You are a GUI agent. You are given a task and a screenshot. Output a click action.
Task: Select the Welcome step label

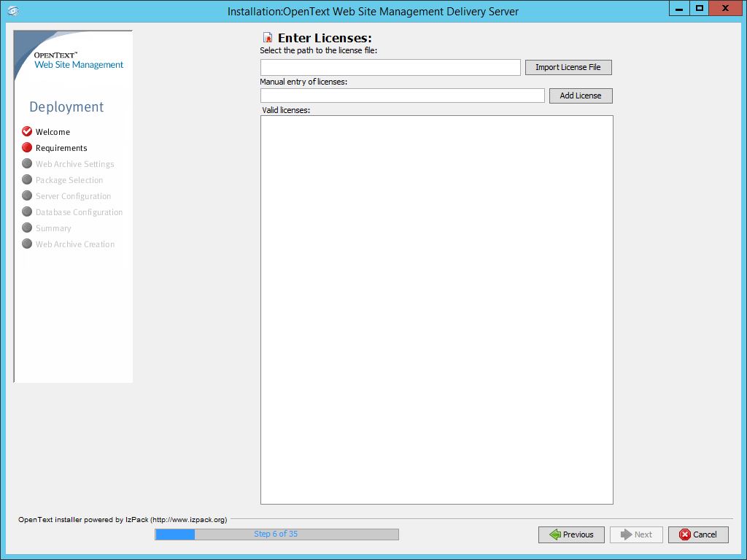(x=53, y=132)
